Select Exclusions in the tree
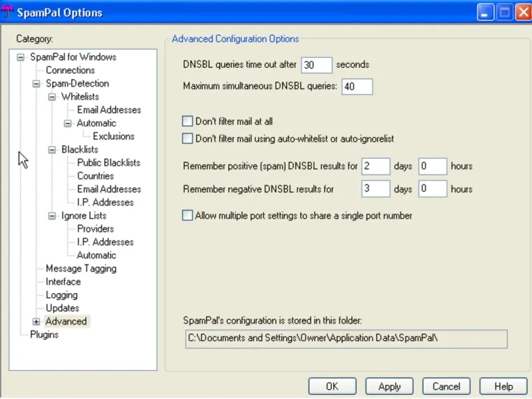This screenshot has height=399, width=532. [x=114, y=136]
